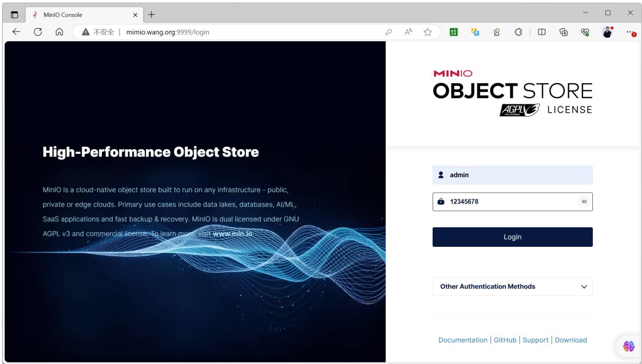Open the Download link
Viewport: 642px width, 364px height.
(x=571, y=340)
